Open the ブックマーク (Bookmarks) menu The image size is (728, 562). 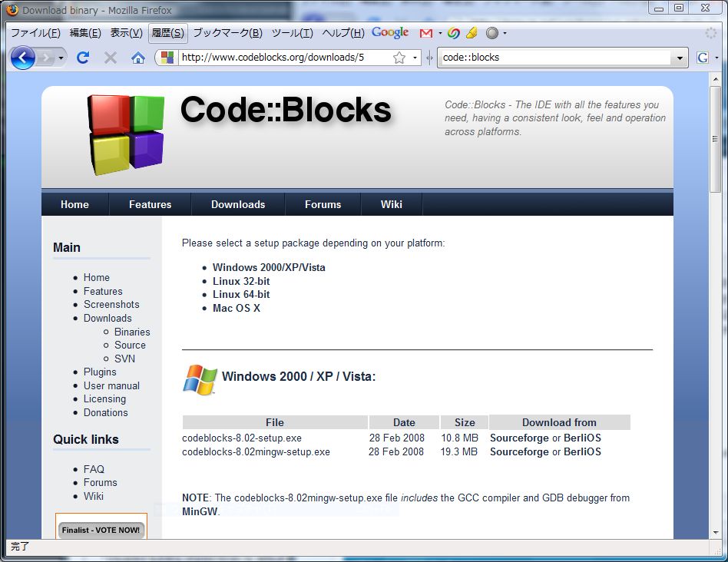(227, 33)
